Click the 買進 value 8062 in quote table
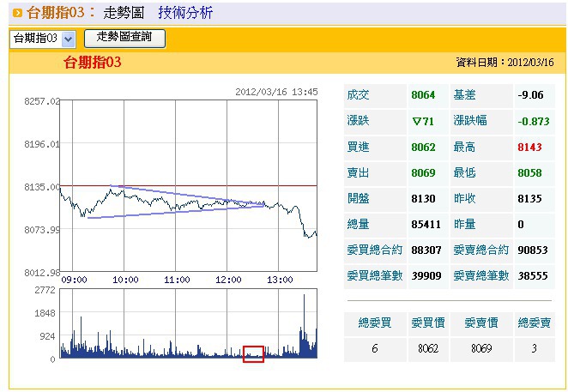 pyautogui.click(x=423, y=147)
